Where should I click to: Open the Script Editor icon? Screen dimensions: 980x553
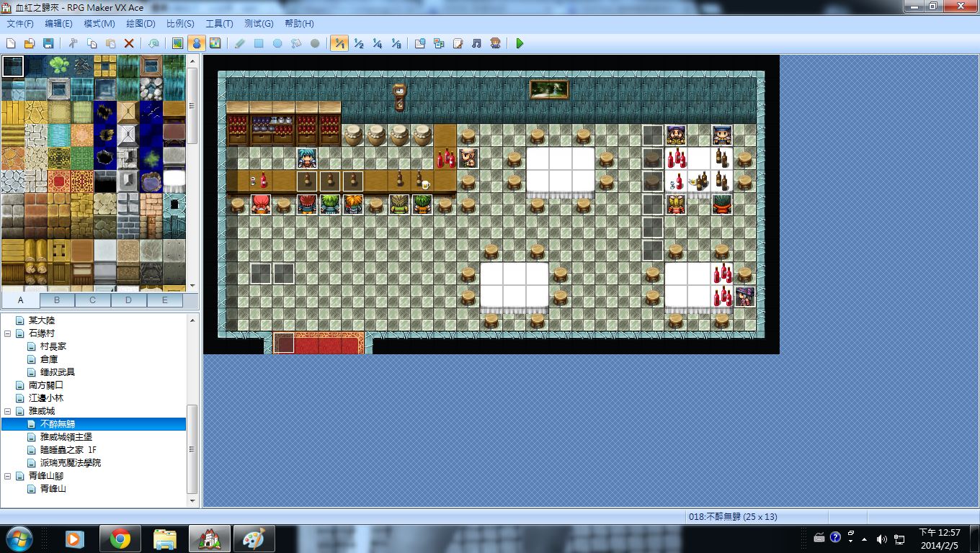(x=458, y=43)
